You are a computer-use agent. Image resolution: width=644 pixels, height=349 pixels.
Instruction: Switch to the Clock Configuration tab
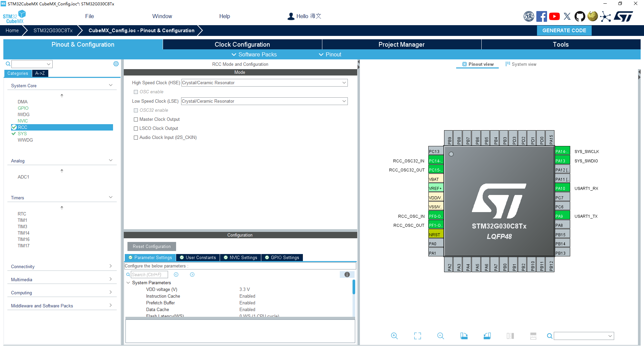(242, 44)
